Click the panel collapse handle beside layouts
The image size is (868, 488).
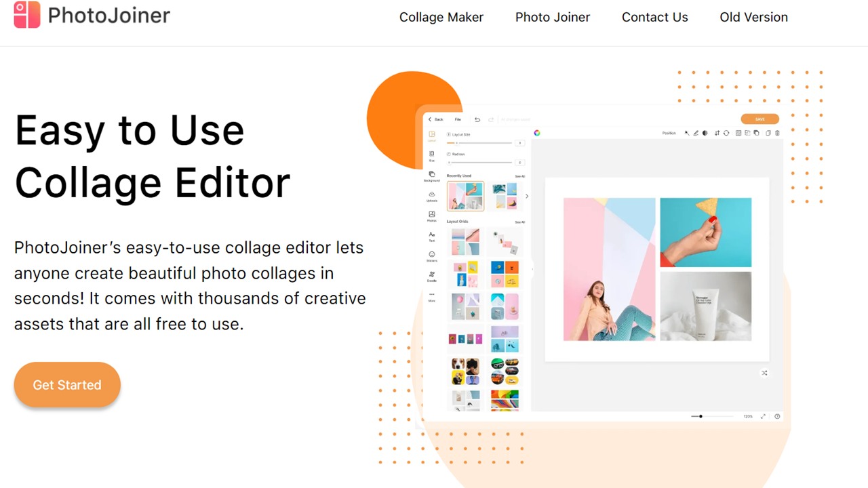pos(532,269)
